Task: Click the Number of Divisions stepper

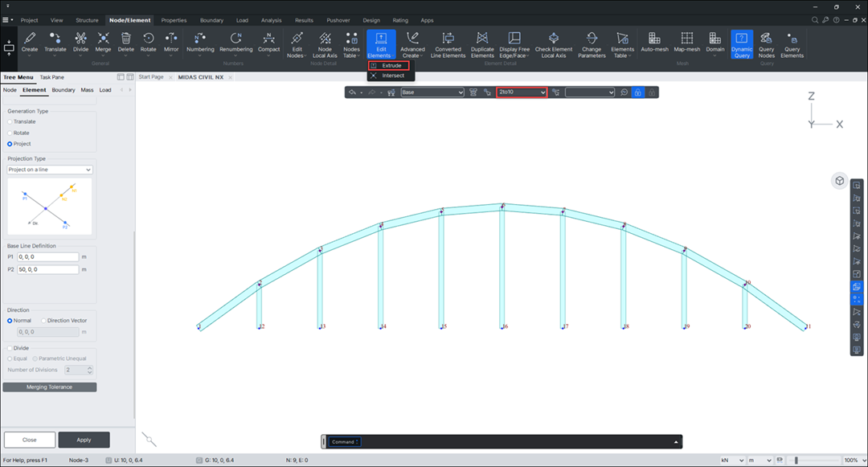Action: click(90, 371)
